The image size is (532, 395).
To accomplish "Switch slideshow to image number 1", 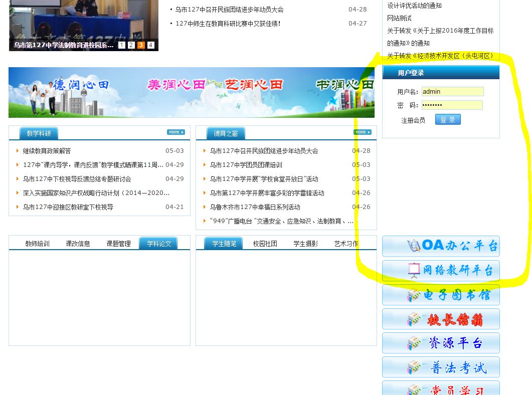I will pos(122,45).
